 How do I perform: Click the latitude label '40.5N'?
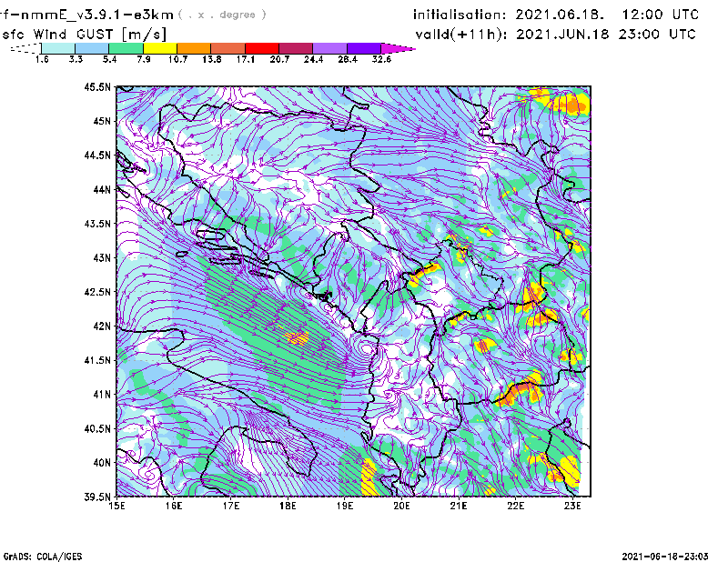pyautogui.click(x=97, y=428)
